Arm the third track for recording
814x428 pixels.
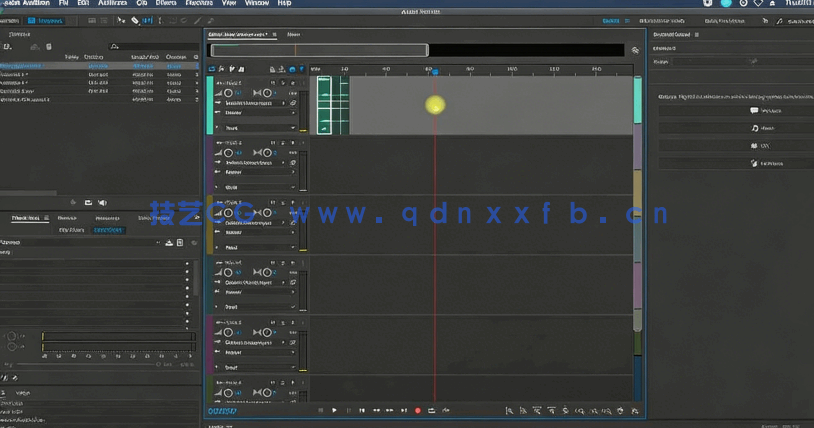click(x=293, y=204)
